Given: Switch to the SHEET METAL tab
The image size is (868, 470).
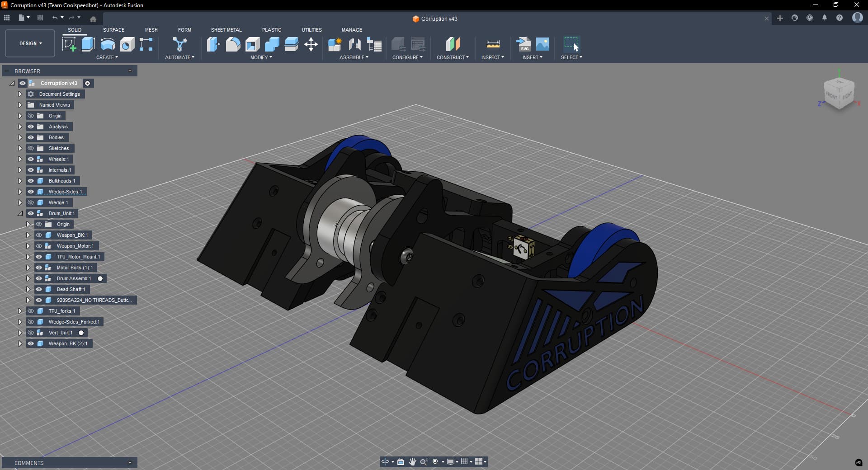Looking at the screenshot, I should pos(226,30).
